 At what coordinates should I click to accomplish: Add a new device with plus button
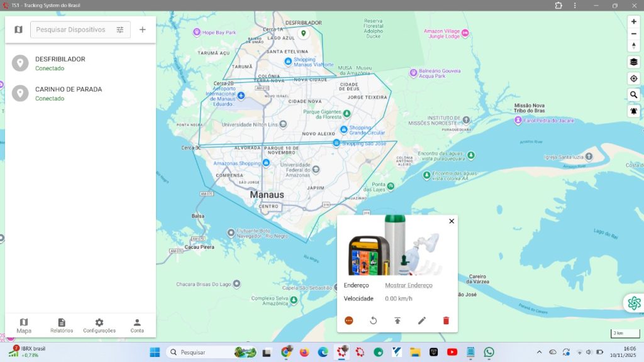[143, 30]
